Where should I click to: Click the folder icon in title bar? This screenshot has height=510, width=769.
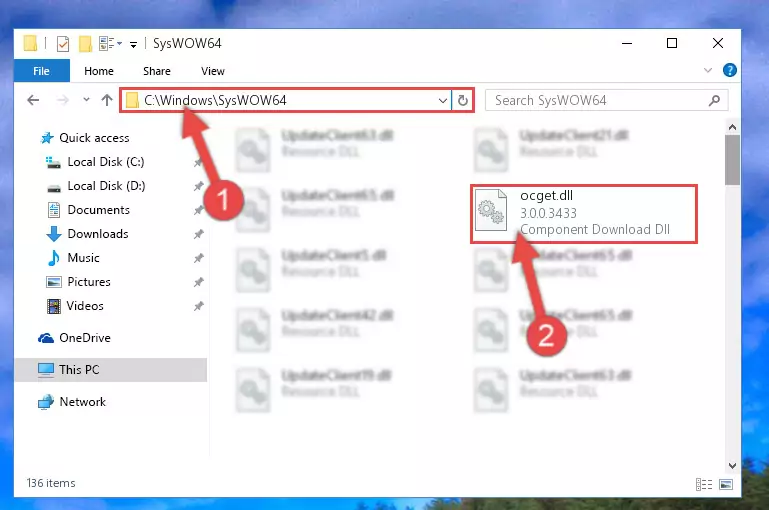[x=30, y=44]
